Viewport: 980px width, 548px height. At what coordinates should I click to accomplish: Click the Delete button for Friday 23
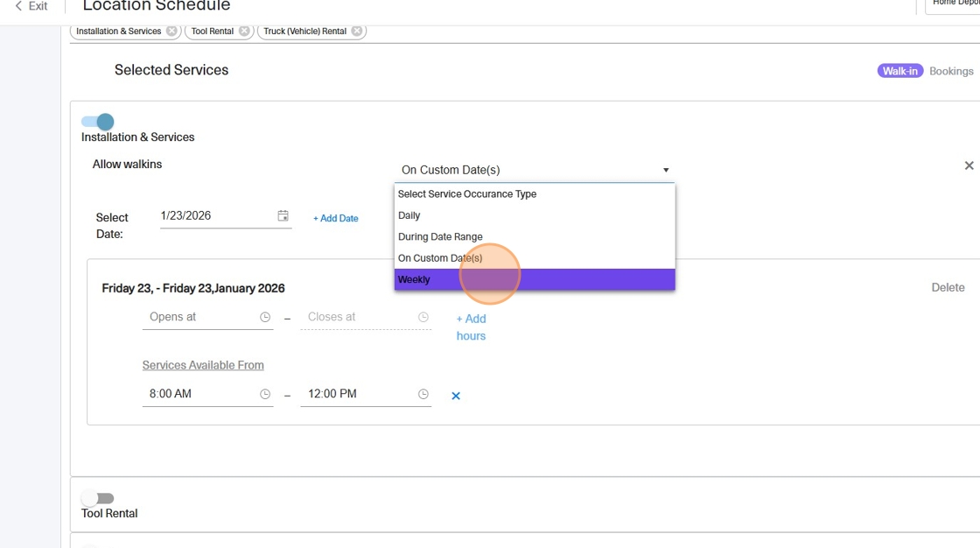948,287
